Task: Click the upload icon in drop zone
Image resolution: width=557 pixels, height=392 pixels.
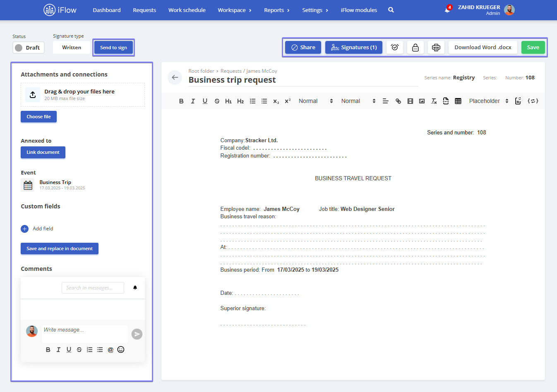Action: click(33, 95)
